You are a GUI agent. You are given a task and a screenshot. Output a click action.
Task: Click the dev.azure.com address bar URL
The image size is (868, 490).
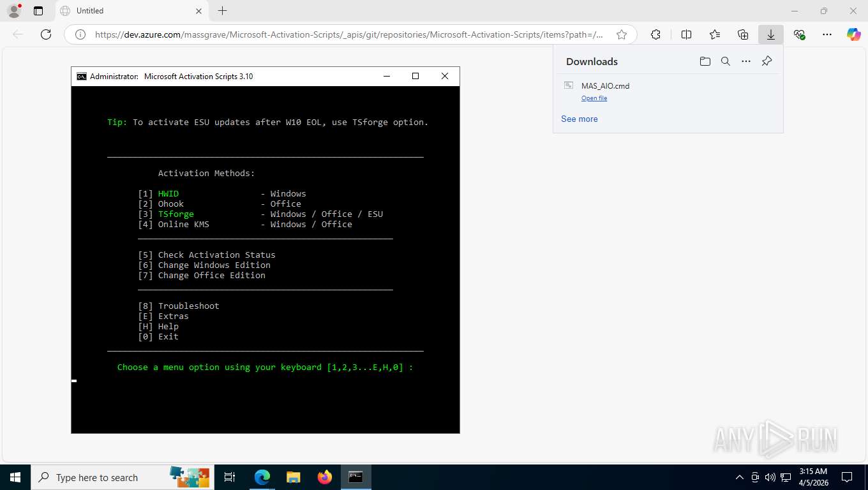click(348, 35)
